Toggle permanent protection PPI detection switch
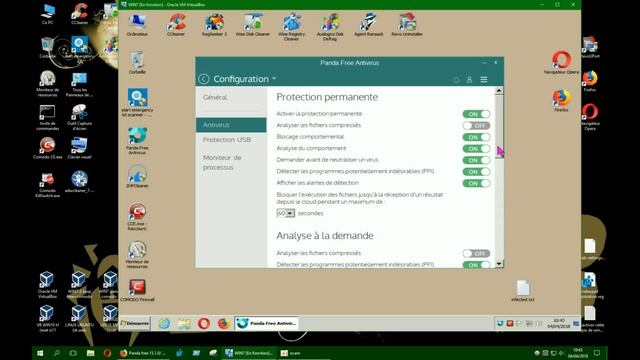 tap(476, 172)
